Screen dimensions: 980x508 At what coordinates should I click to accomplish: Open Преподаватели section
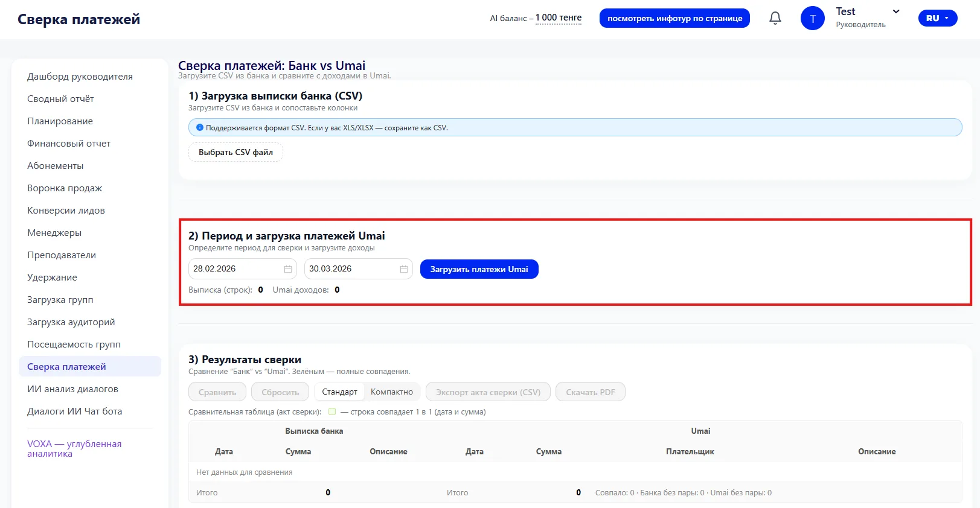62,255
